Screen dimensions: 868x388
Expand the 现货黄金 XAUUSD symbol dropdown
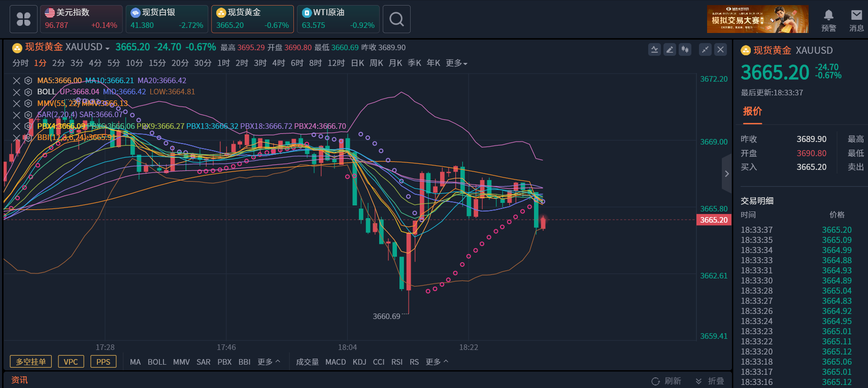point(107,48)
